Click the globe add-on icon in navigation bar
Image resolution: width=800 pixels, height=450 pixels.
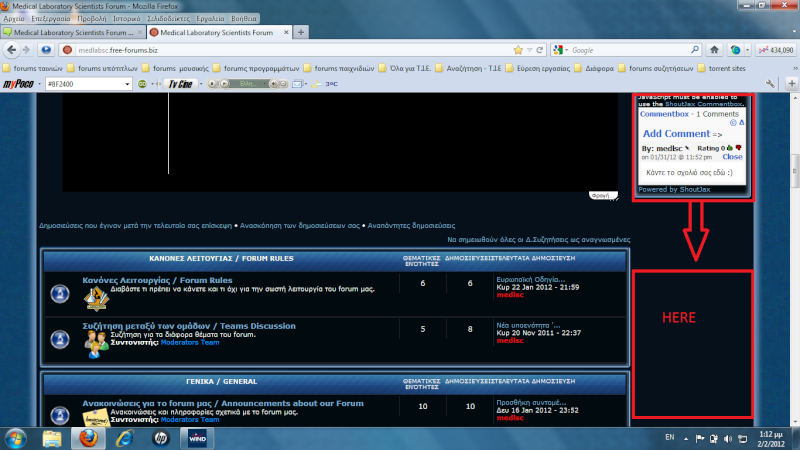point(735,50)
